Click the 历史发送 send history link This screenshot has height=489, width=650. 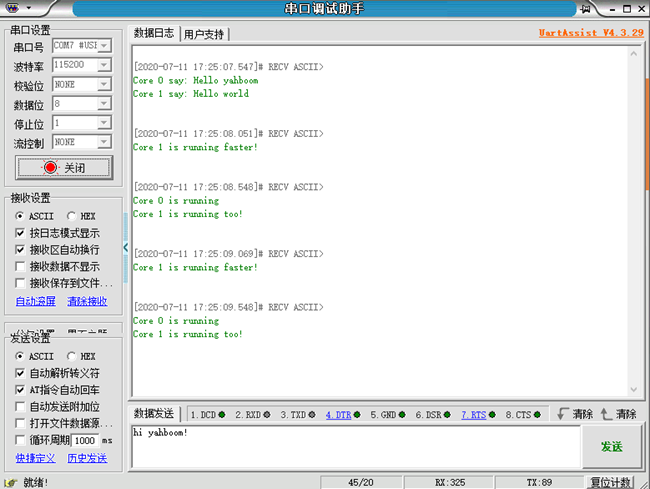point(87,458)
